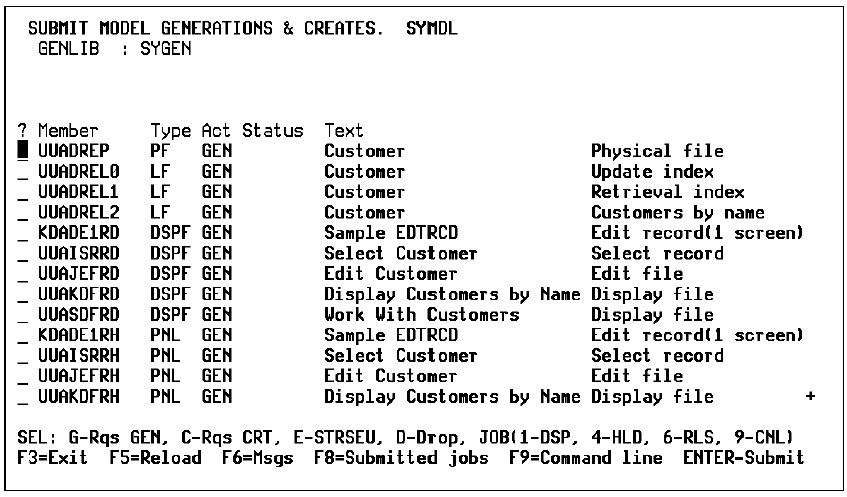Select input field for KDADE1RD display file
Viewport: 847px width, 497px height.
[x=23, y=233]
